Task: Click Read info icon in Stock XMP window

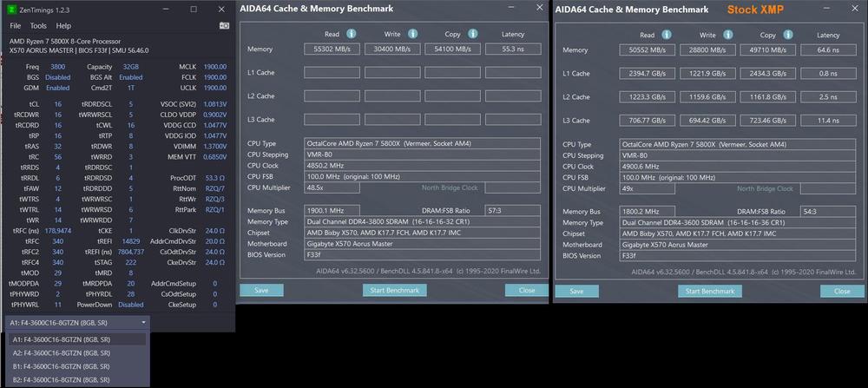Action: click(667, 35)
